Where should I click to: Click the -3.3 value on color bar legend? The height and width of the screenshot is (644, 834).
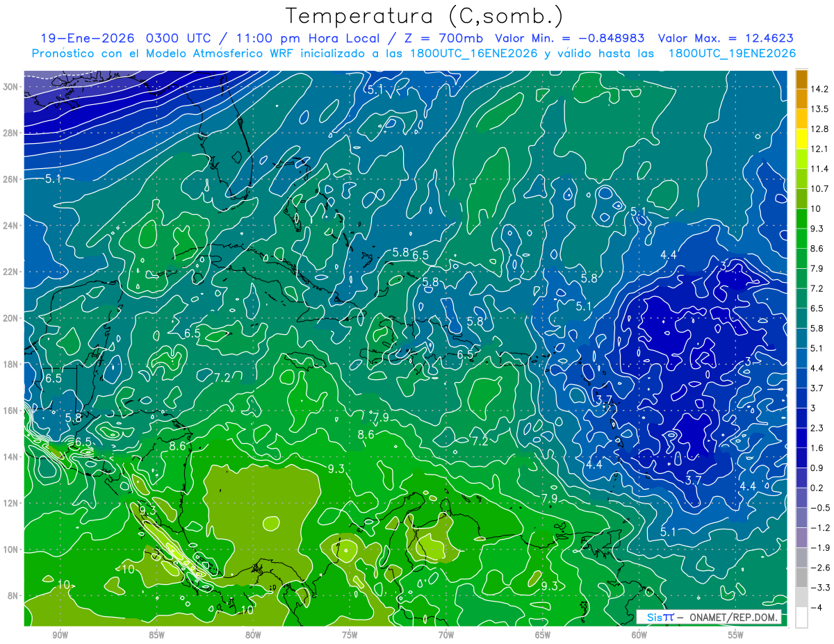[x=820, y=588]
